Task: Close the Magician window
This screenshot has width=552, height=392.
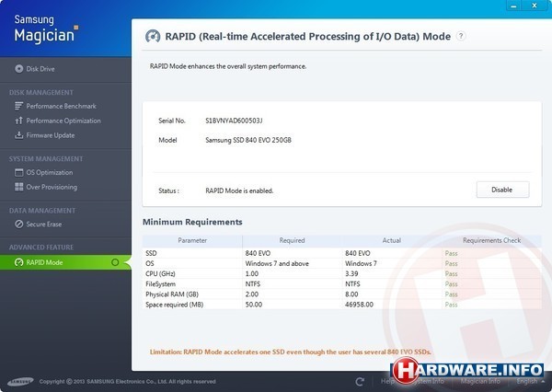Action: [x=535, y=6]
